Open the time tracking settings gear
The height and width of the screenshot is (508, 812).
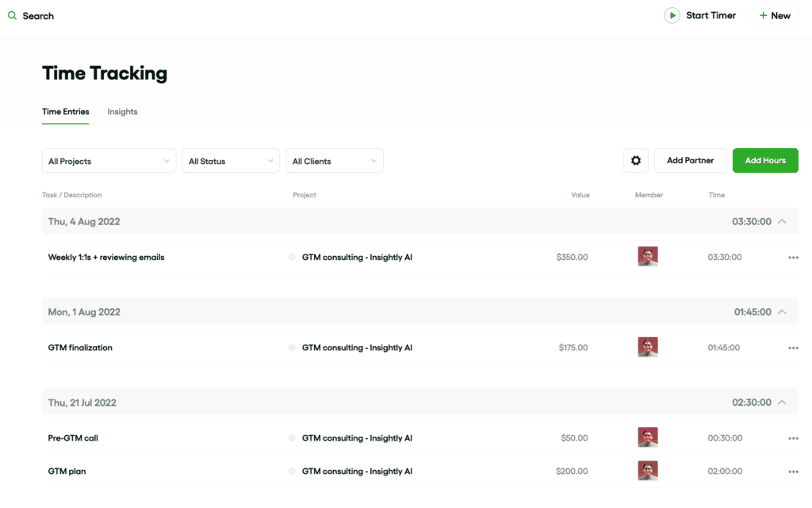pos(636,160)
